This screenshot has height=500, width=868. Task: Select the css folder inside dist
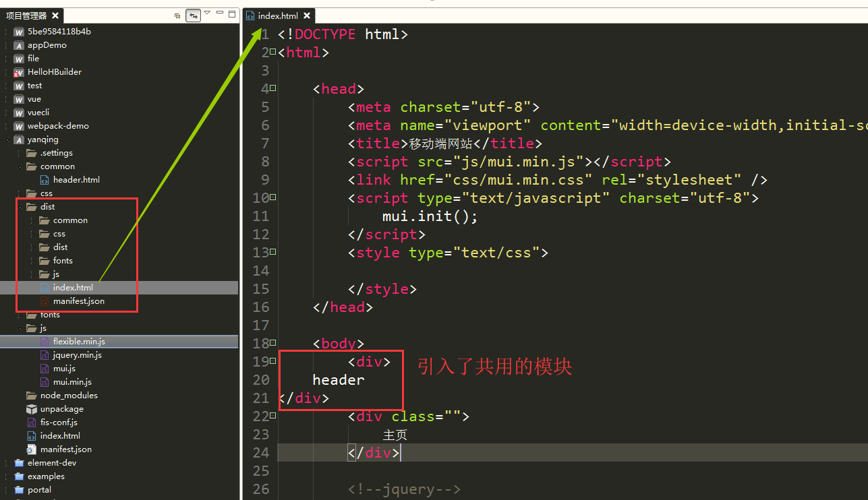[59, 234]
